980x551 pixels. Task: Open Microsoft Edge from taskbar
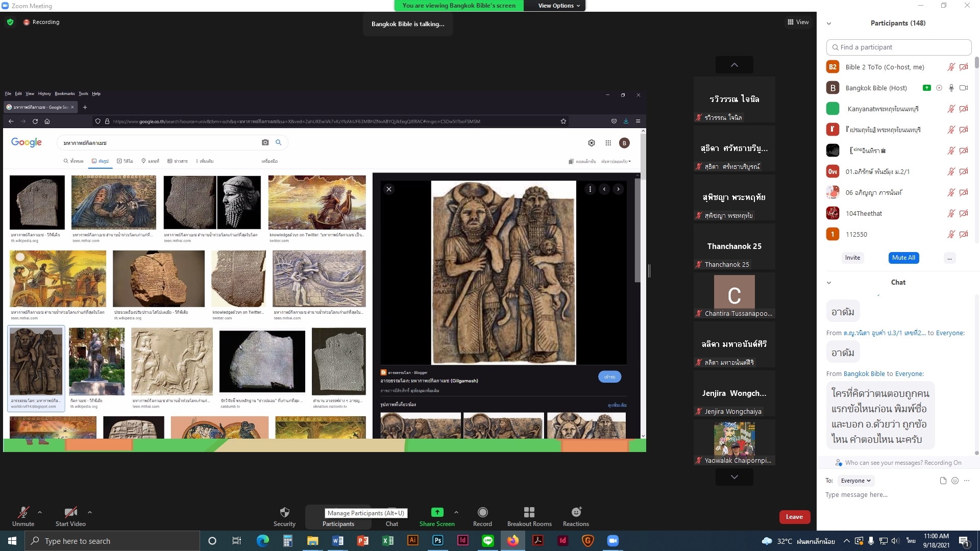(x=262, y=541)
